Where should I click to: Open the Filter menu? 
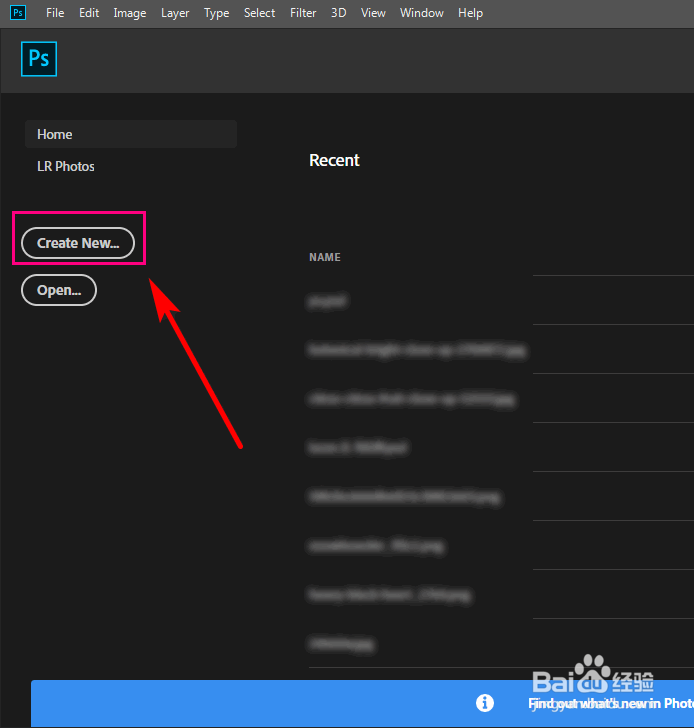tap(303, 13)
